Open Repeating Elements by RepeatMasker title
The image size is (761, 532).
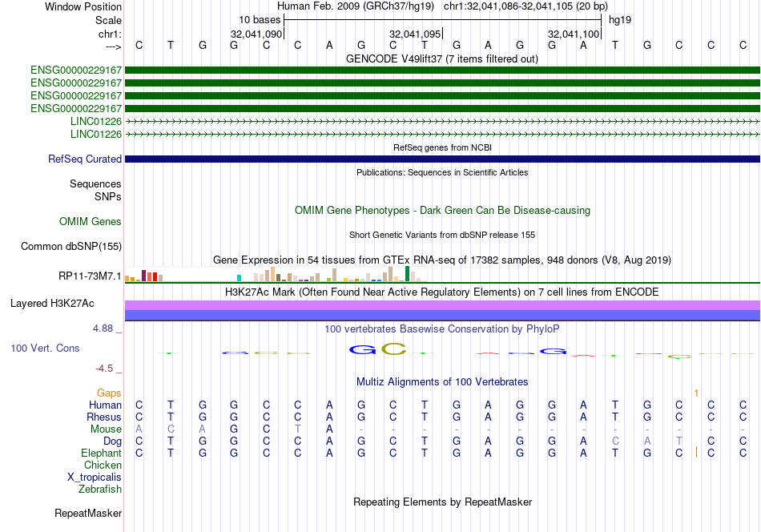click(442, 502)
